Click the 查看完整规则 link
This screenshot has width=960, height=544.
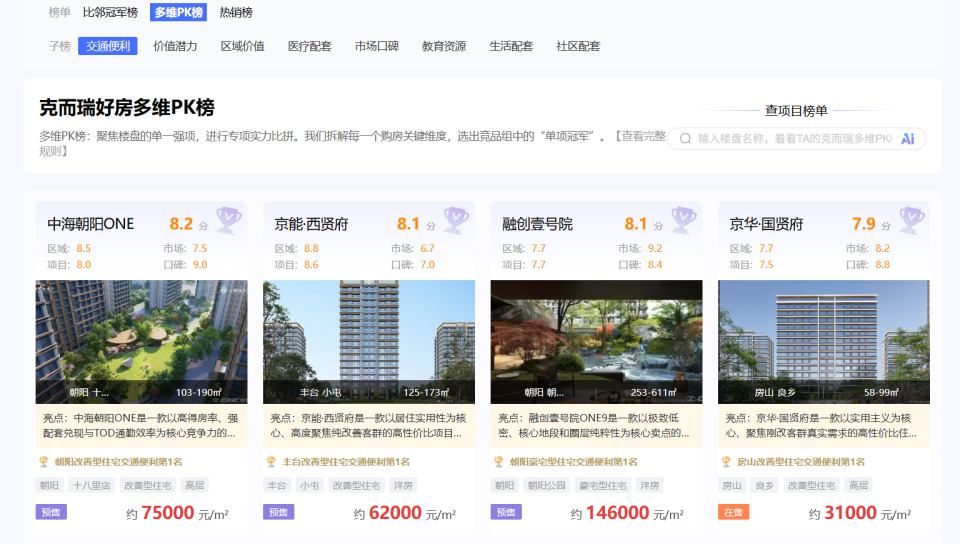640,136
